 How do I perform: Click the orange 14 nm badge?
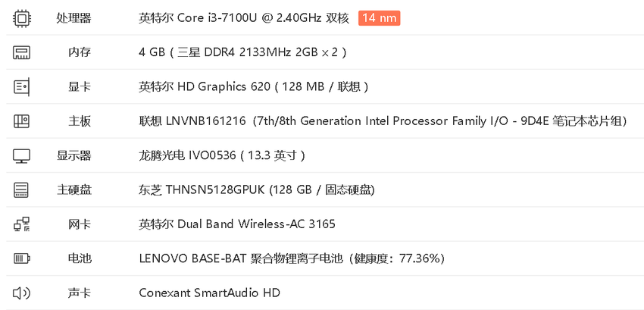click(379, 18)
